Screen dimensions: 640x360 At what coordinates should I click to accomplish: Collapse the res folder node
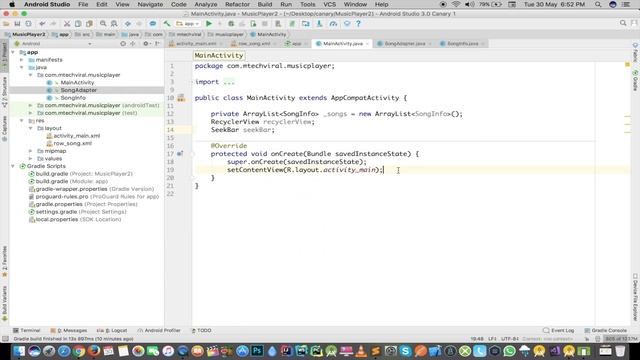(22, 121)
